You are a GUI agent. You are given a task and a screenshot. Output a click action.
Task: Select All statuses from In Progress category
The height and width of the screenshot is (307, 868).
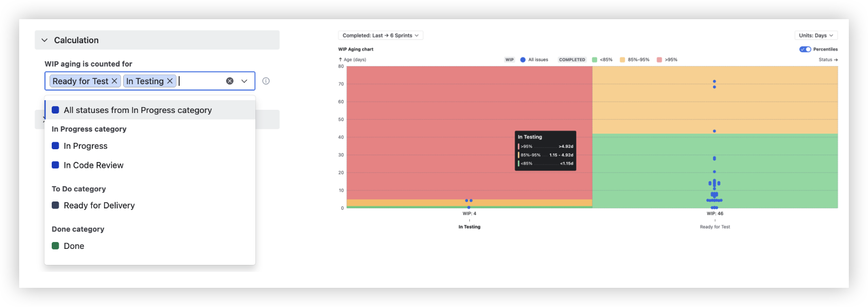pyautogui.click(x=150, y=110)
